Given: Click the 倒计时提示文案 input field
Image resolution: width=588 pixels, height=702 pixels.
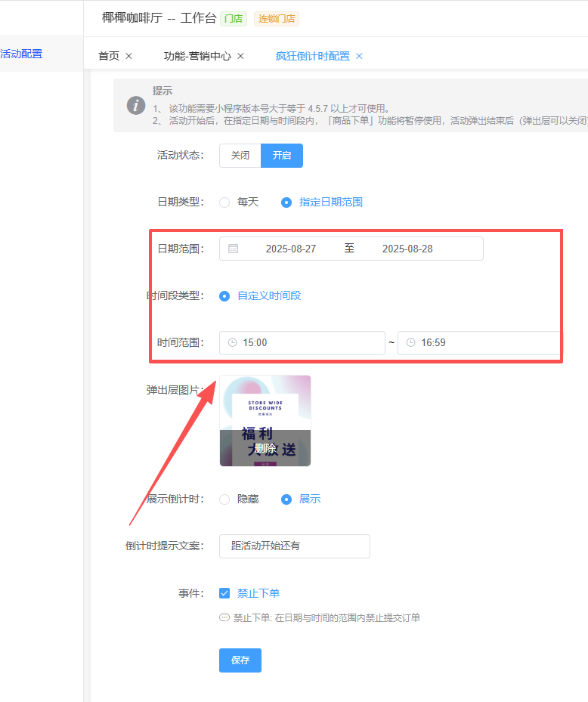Looking at the screenshot, I should [295, 546].
